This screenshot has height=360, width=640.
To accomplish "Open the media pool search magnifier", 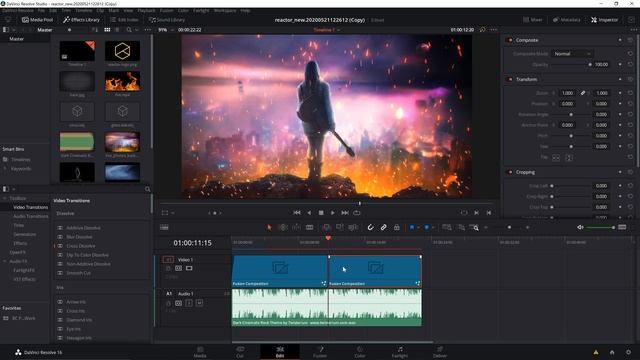I will tap(129, 30).
